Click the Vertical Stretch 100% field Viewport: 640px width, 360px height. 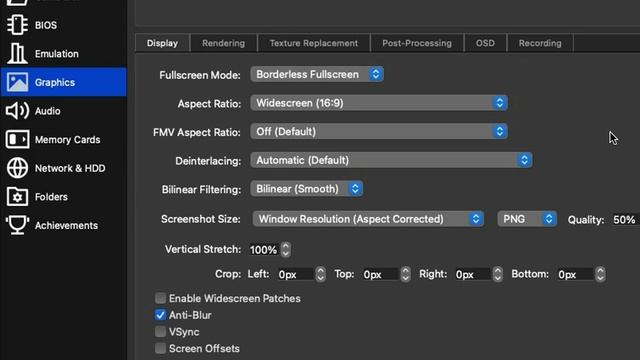point(264,250)
